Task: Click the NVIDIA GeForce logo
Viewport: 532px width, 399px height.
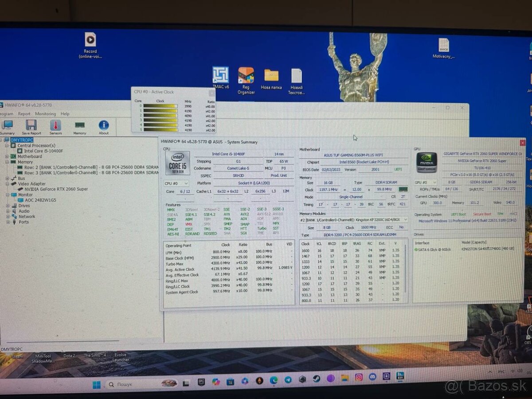Action: tap(426, 163)
